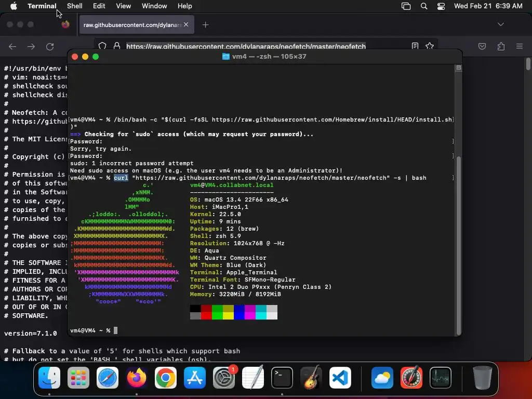This screenshot has height=399, width=532.
Task: Open Control Center in menu bar
Action: tap(441, 6)
